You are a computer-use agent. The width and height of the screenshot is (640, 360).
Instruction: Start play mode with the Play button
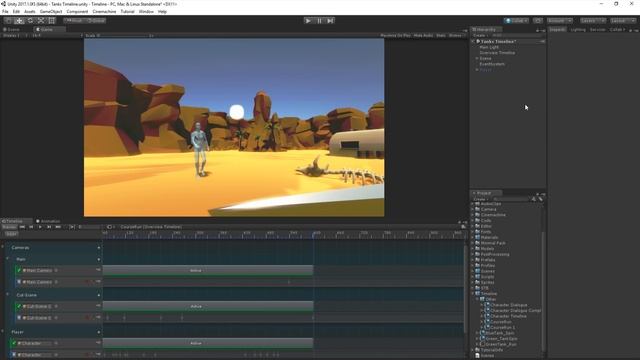[308, 20]
